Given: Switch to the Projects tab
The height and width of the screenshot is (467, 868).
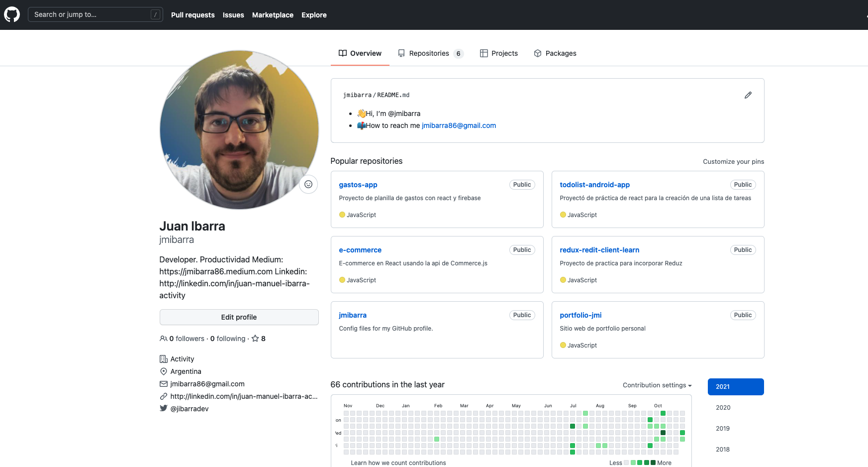Looking at the screenshot, I should (499, 53).
